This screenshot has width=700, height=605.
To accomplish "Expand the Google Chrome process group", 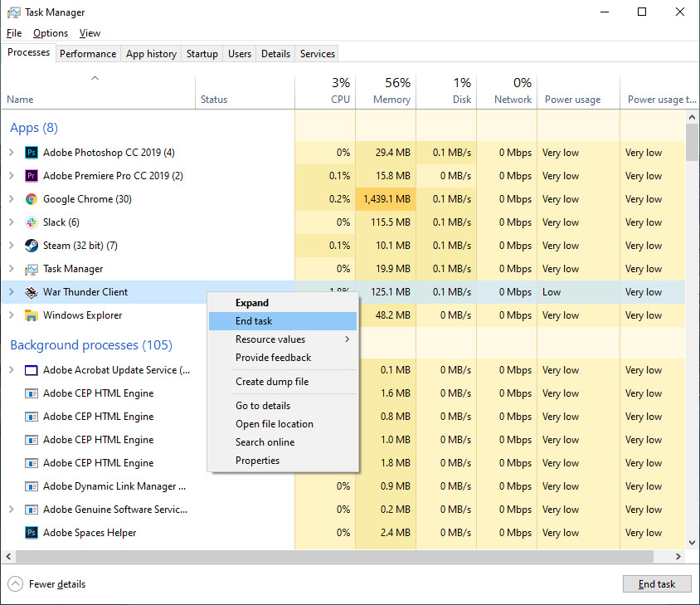I will 12,199.
